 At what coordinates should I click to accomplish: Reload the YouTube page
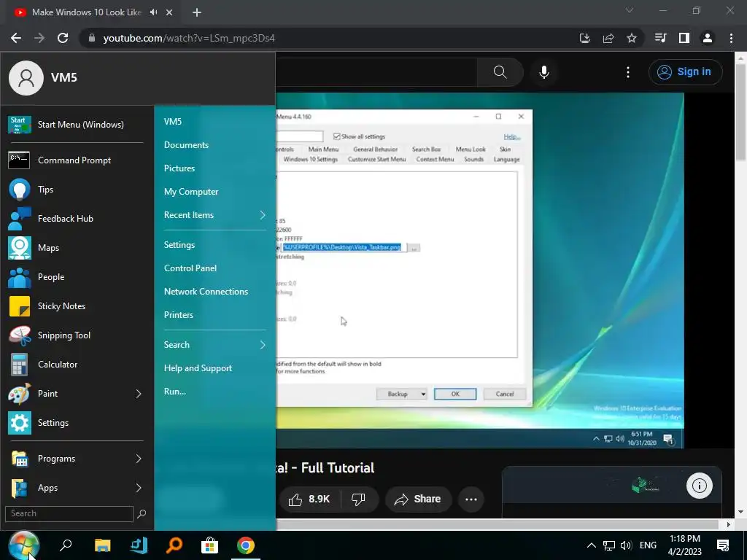tap(63, 38)
